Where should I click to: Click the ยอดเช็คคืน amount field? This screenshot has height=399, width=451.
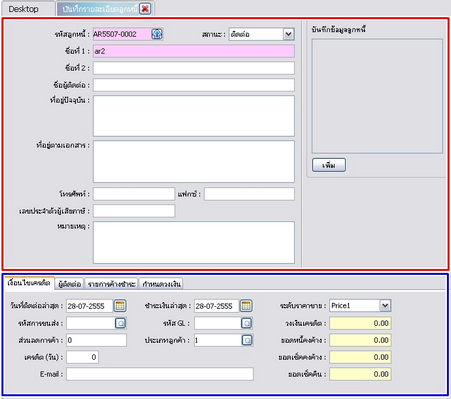coord(360,374)
